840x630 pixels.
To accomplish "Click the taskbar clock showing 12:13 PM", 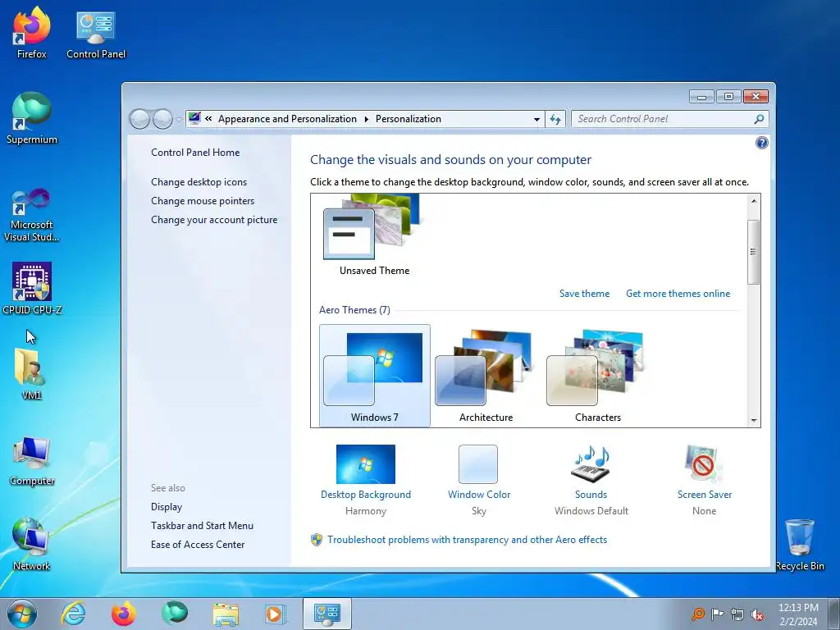I will coord(798,614).
